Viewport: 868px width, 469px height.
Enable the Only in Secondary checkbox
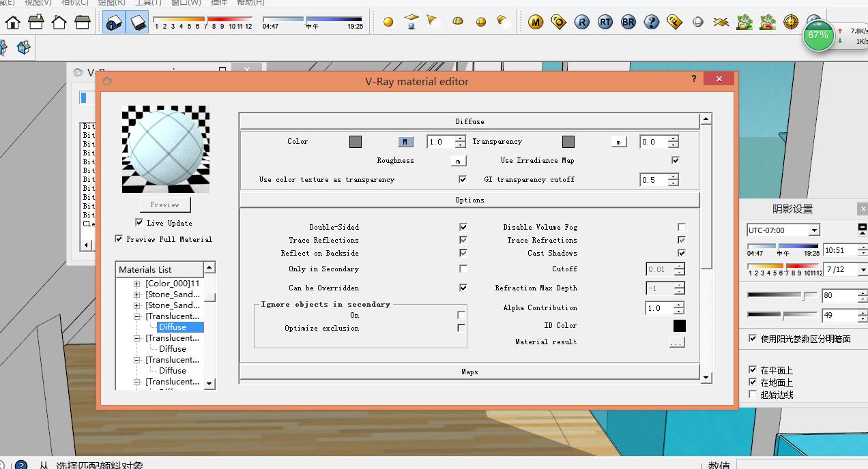(x=463, y=269)
